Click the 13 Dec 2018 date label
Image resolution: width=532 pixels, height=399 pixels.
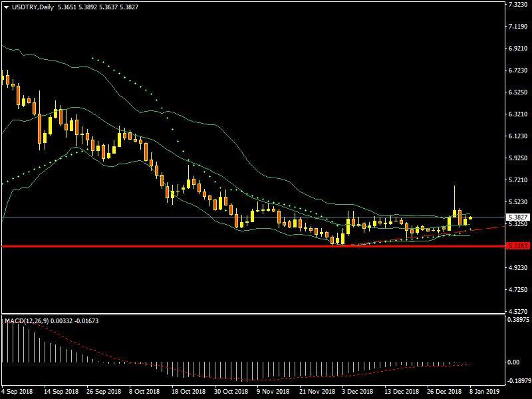(403, 392)
